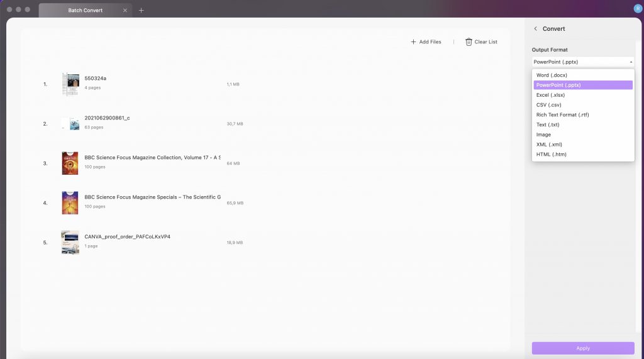The height and width of the screenshot is (359, 644).
Task: Click the 63 pages label
Action: [94, 128]
